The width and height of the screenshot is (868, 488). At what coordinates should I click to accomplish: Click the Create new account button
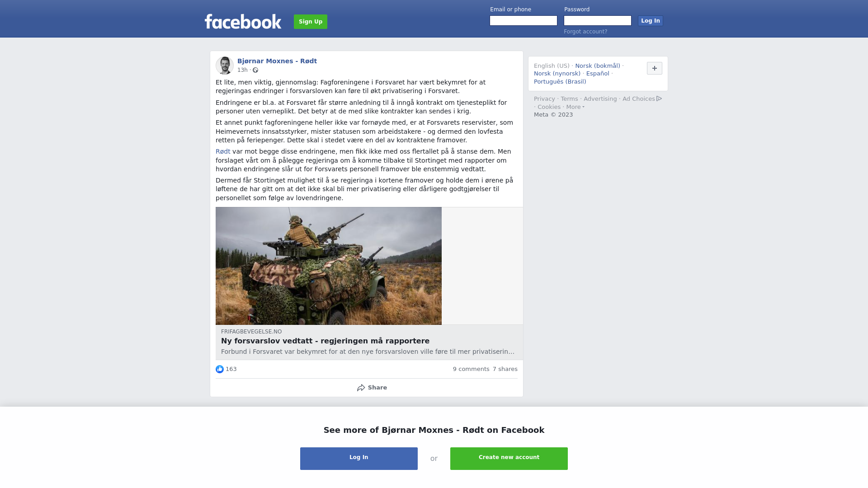509,459
